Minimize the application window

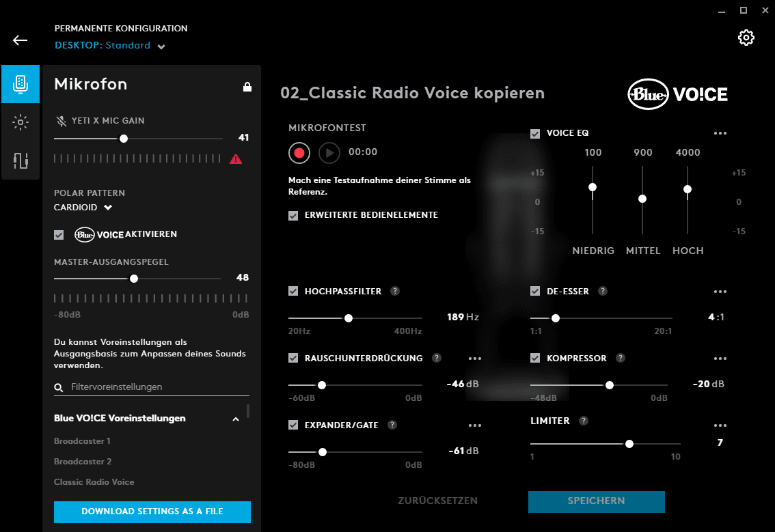722,11
